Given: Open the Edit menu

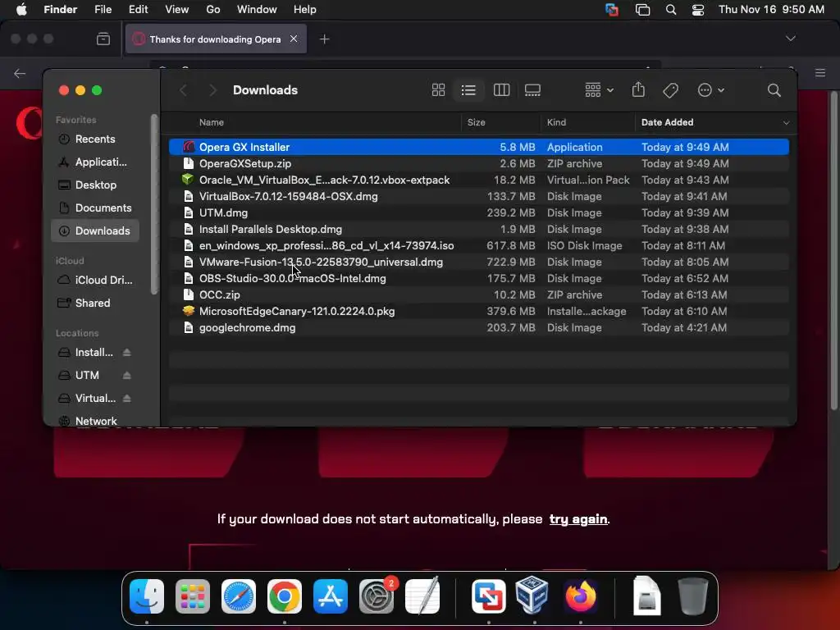Looking at the screenshot, I should click(138, 10).
